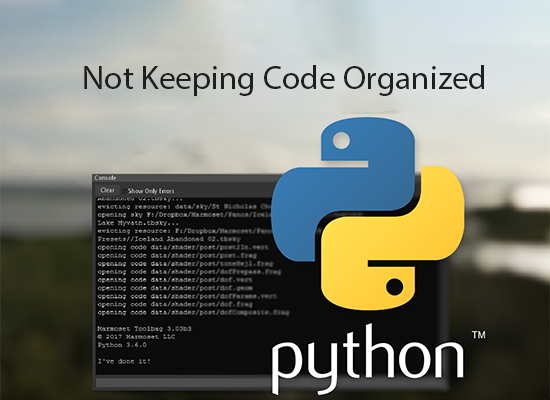Select the line ending "post/post.frag"

177,255
